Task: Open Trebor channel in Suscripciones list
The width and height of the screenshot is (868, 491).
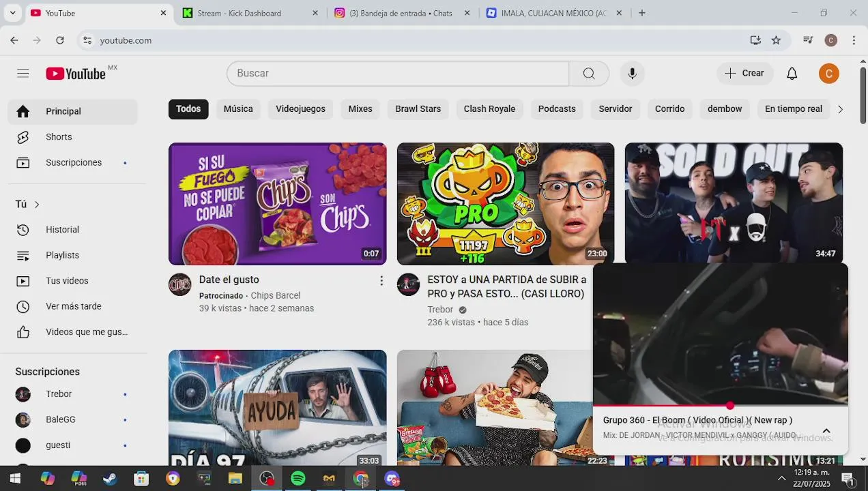Action: [x=73, y=394]
